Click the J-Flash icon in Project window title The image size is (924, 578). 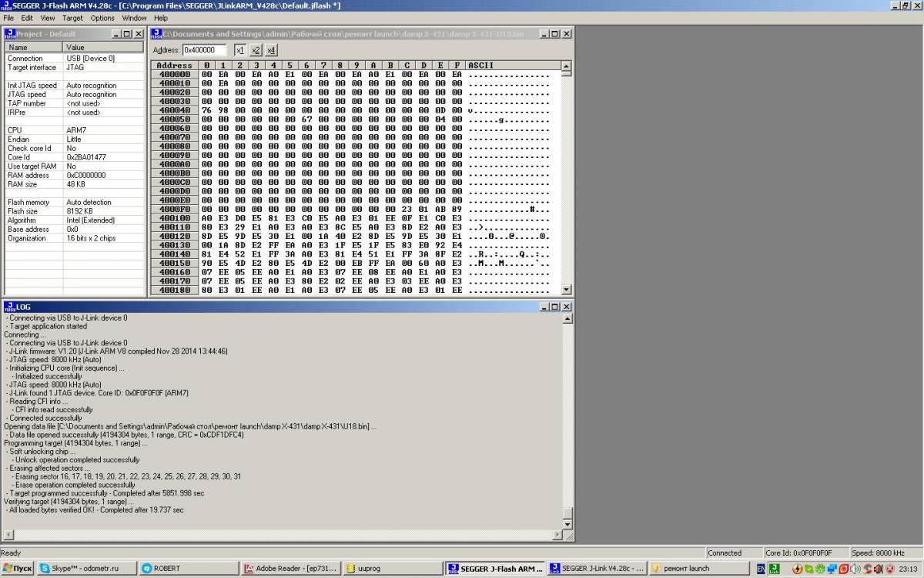tap(10, 34)
